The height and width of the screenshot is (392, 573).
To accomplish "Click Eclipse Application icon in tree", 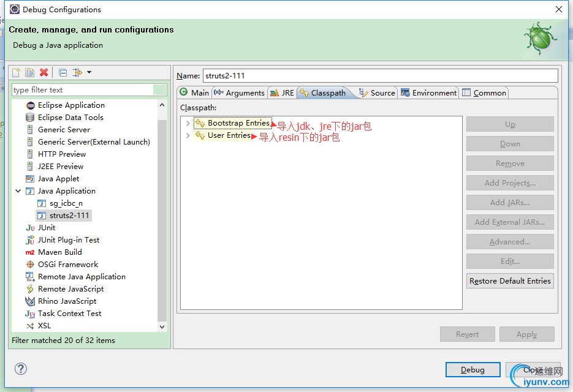I will 30,105.
